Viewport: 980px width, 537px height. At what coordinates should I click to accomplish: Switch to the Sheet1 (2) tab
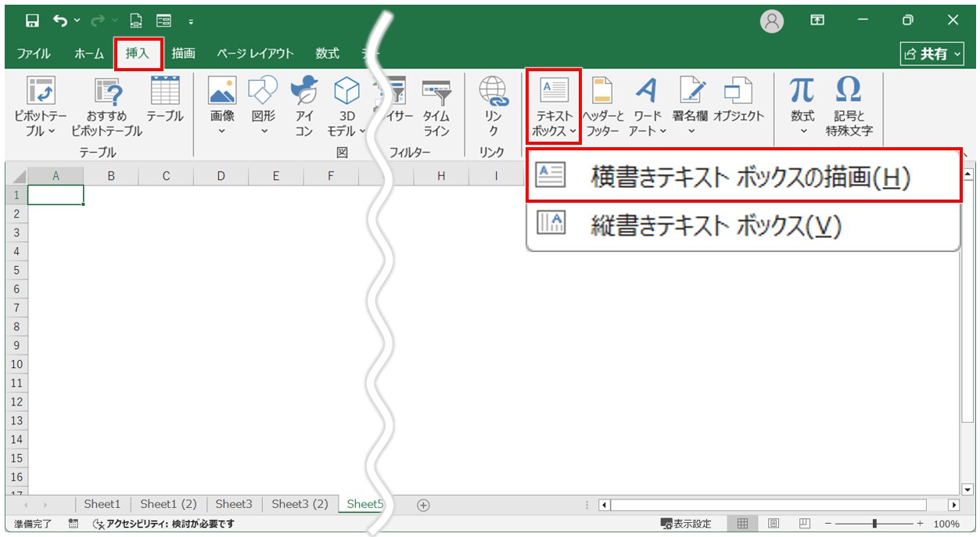pos(168,504)
